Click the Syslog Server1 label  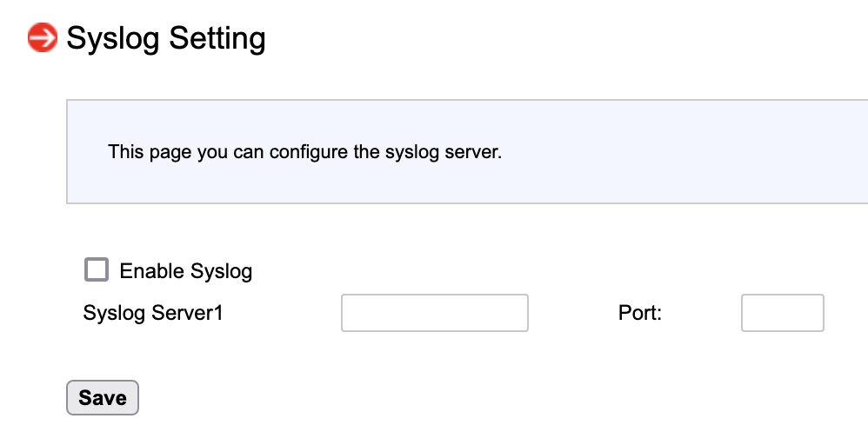click(x=153, y=313)
